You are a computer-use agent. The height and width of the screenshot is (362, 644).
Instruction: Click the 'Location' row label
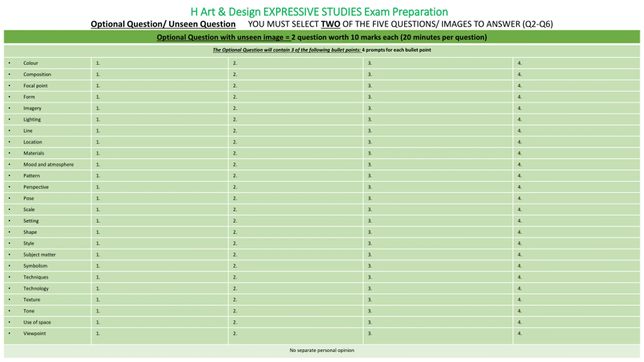(x=32, y=142)
